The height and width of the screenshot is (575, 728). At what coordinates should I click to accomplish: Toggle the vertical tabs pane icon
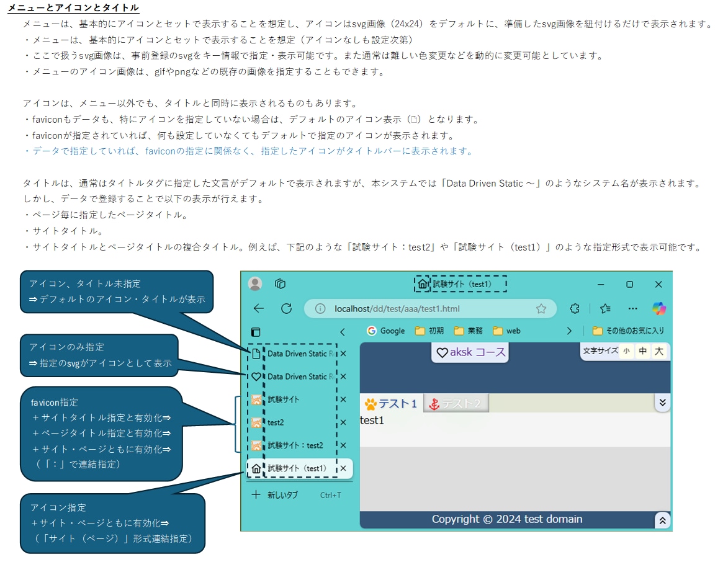[256, 332]
